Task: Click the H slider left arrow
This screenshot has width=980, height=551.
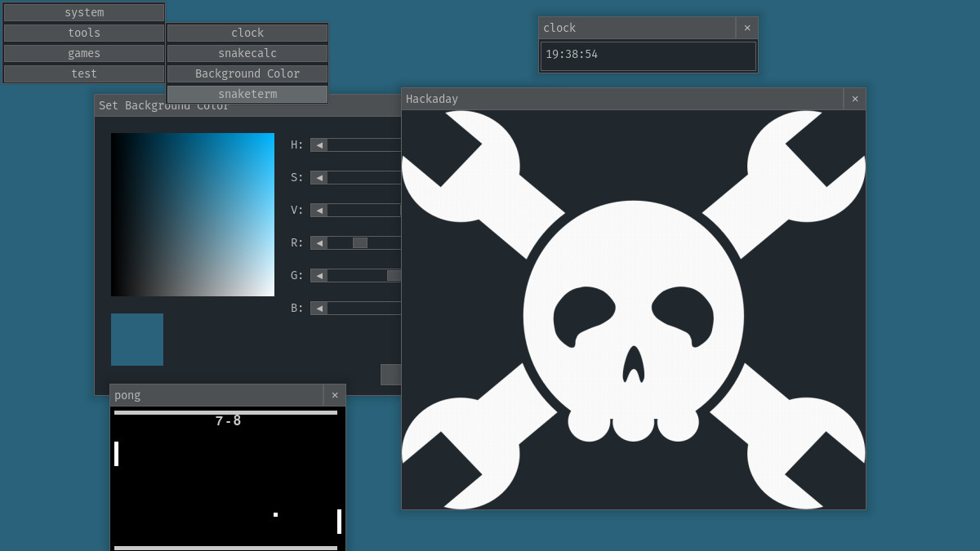Action: (x=319, y=144)
